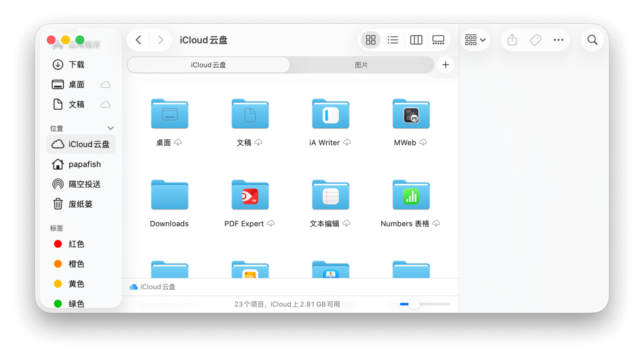This screenshot has width=644, height=359.
Task: Click the PDF Expert folder name label
Action: coord(244,224)
